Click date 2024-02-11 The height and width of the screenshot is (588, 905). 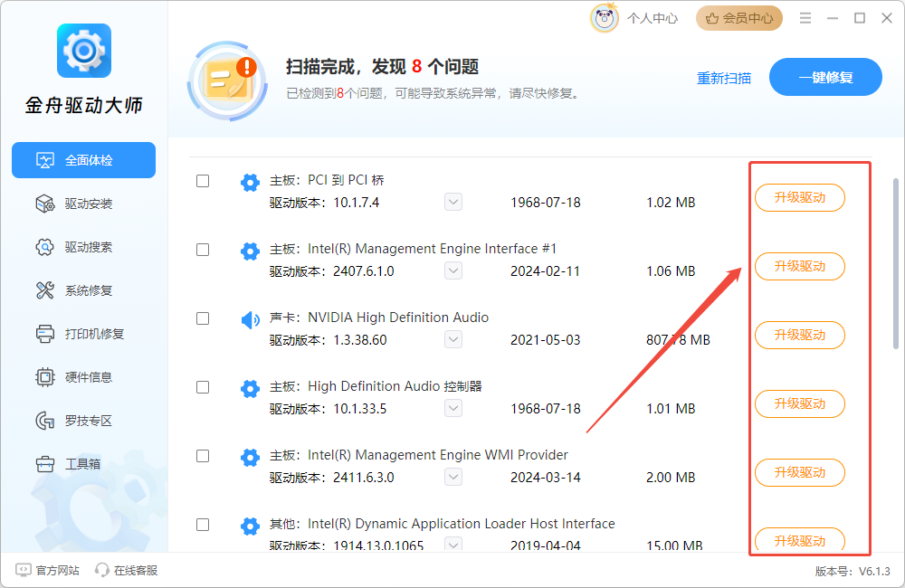coord(546,271)
